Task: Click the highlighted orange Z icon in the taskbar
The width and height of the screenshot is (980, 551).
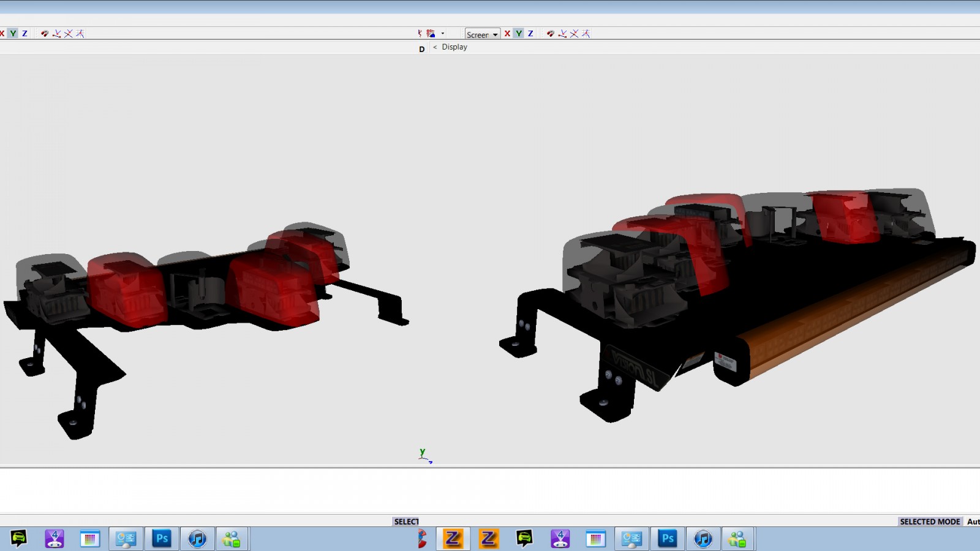Action: [x=453, y=539]
